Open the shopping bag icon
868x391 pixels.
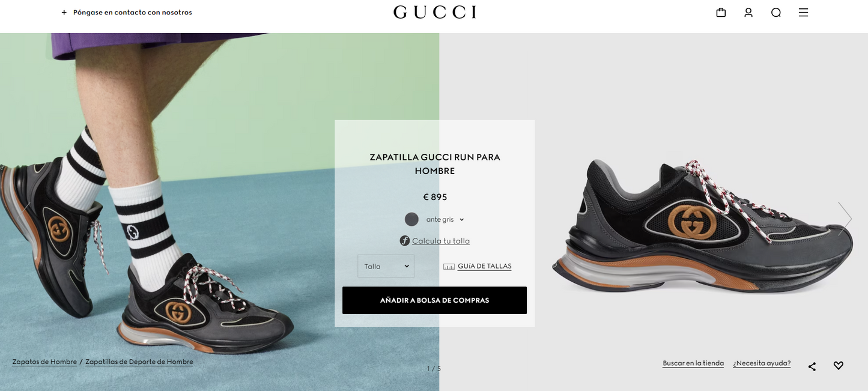(x=721, y=12)
